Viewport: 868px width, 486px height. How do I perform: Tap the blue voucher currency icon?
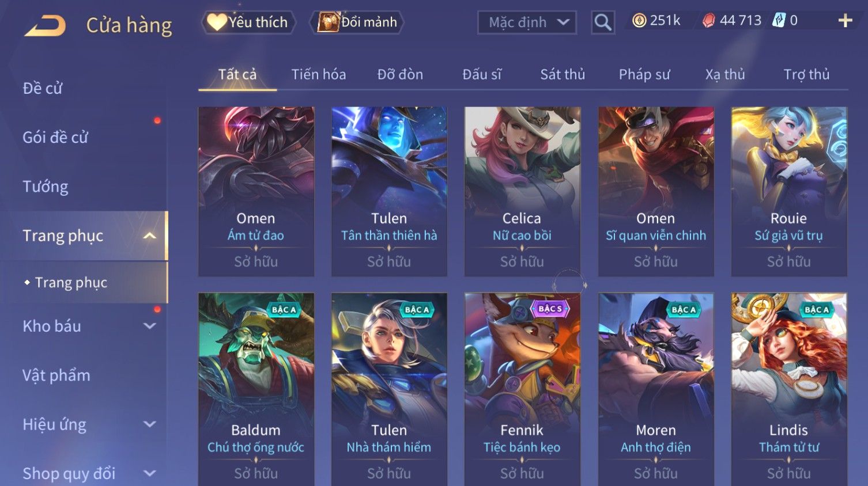pyautogui.click(x=779, y=21)
